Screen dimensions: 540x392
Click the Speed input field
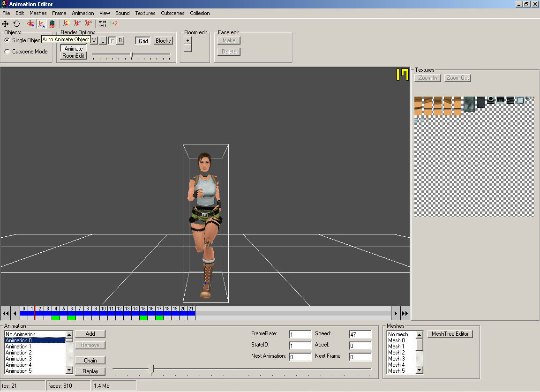360,334
